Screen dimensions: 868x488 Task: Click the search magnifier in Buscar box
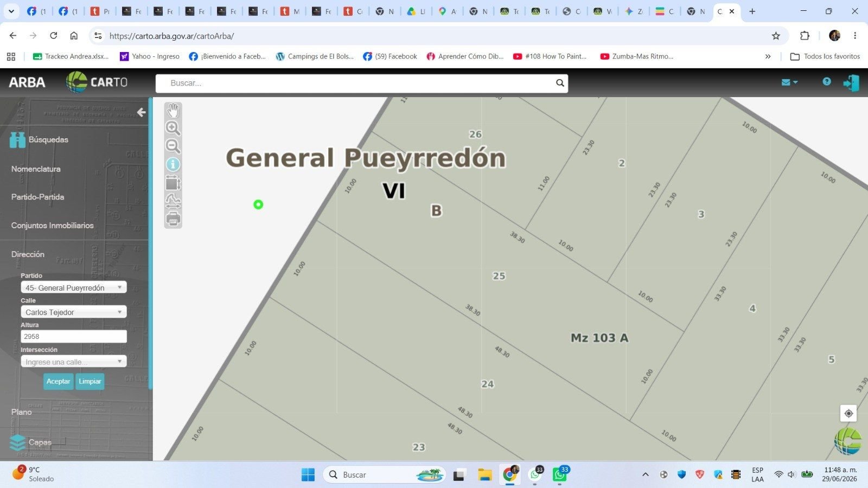point(560,83)
